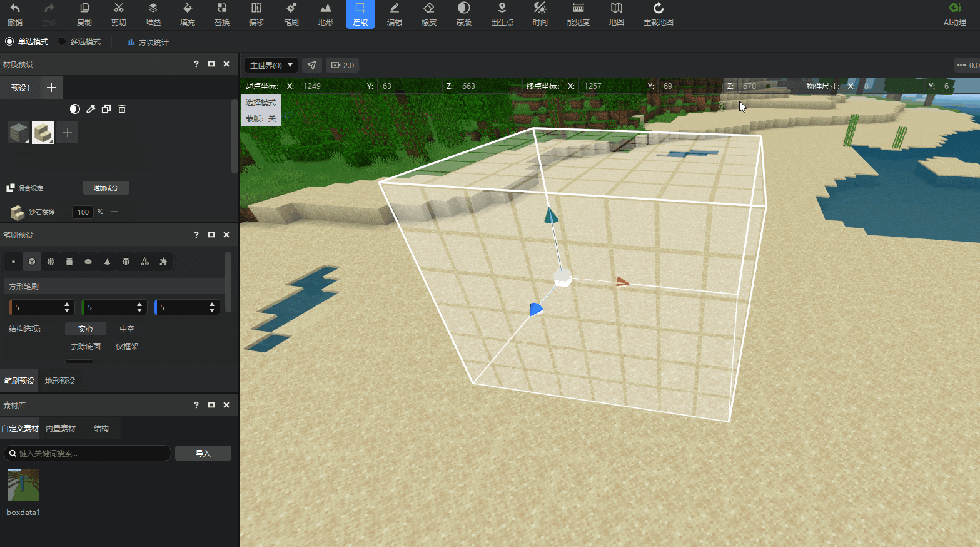Click the 导入 import button
Image resolution: width=980 pixels, height=547 pixels.
coord(203,453)
